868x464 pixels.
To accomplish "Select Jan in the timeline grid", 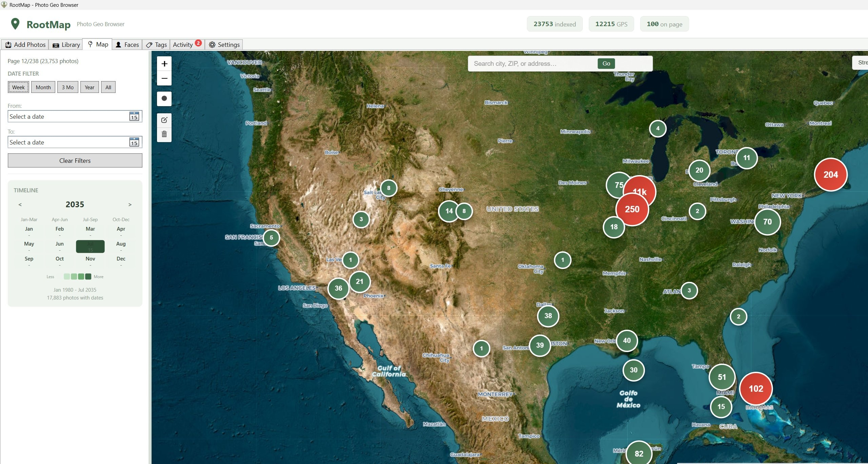I will pyautogui.click(x=29, y=232).
